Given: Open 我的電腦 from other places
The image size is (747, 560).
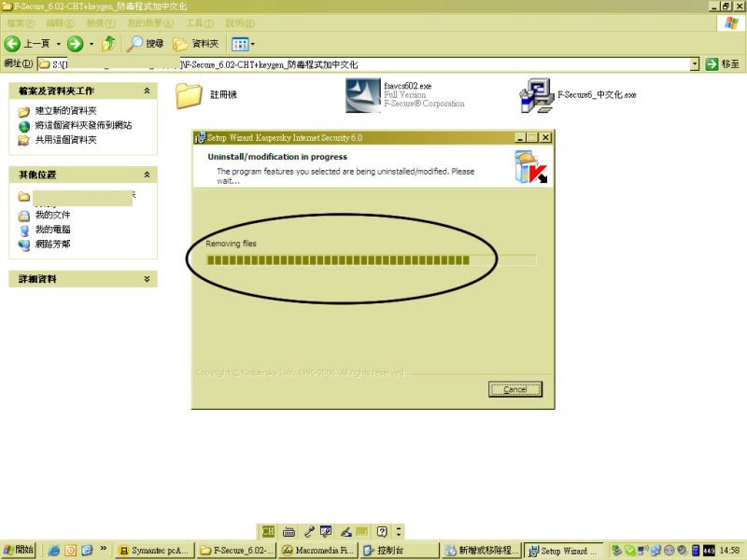Looking at the screenshot, I should (53, 230).
